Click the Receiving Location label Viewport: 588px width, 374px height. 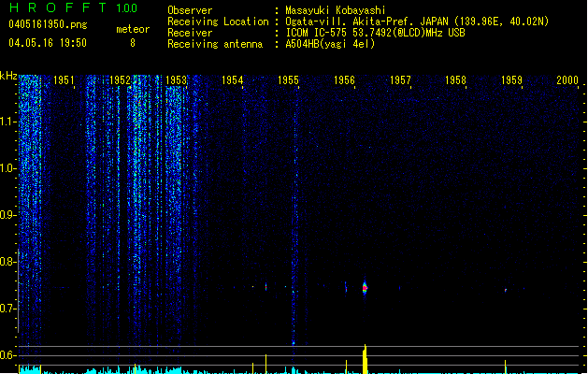218,22
